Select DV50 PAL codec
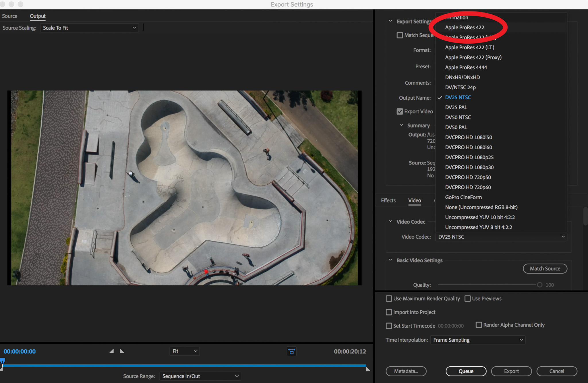 501,127
